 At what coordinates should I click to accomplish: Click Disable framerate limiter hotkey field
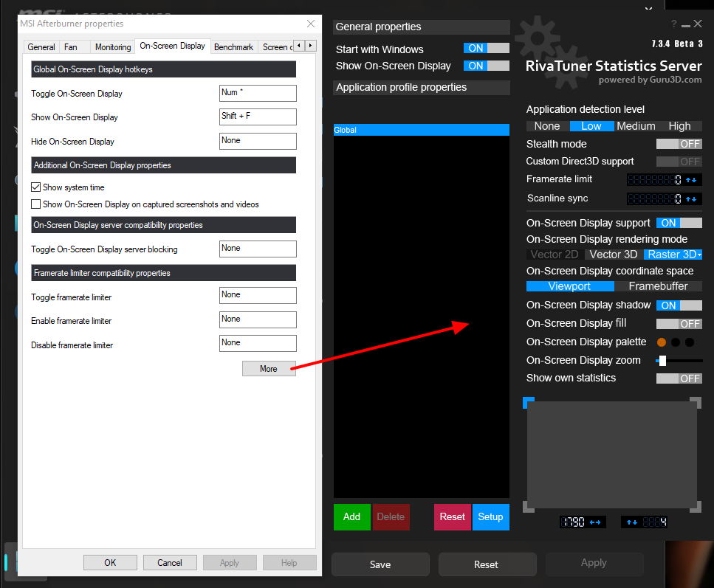coord(258,343)
